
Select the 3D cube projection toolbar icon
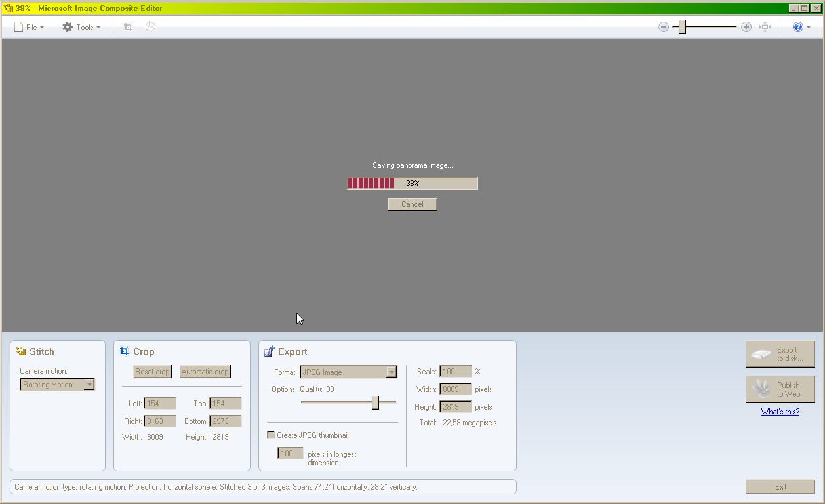point(150,27)
